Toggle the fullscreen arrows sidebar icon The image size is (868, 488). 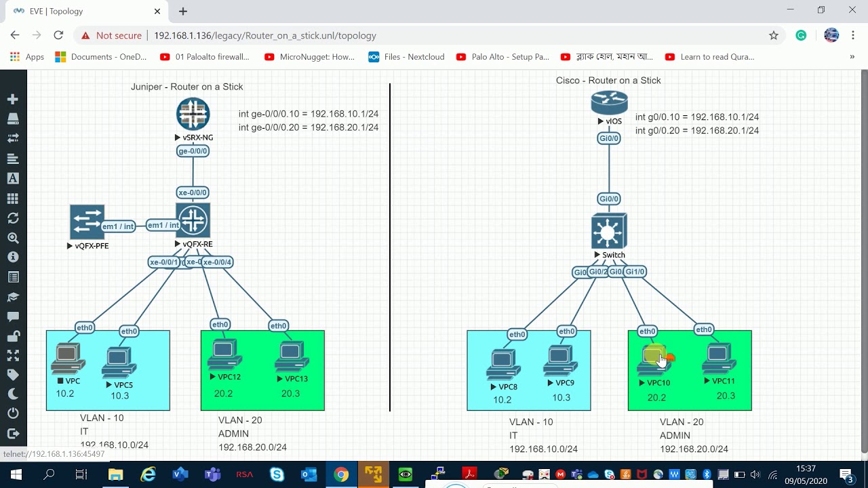12,355
